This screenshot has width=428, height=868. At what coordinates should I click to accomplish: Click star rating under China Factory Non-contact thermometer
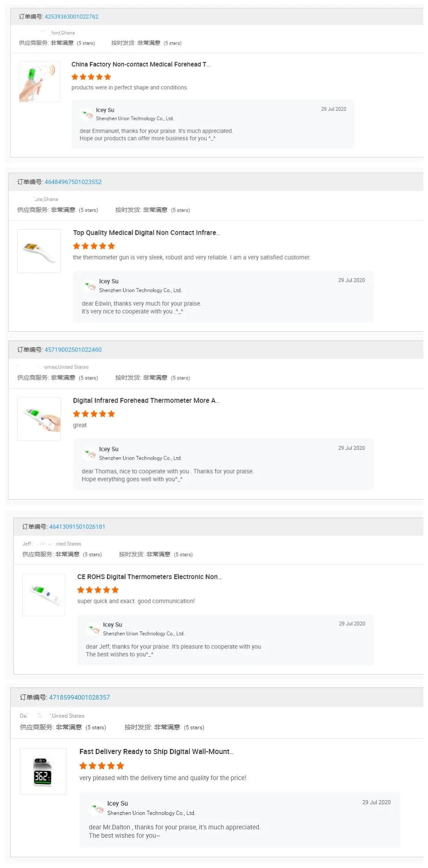point(91,77)
